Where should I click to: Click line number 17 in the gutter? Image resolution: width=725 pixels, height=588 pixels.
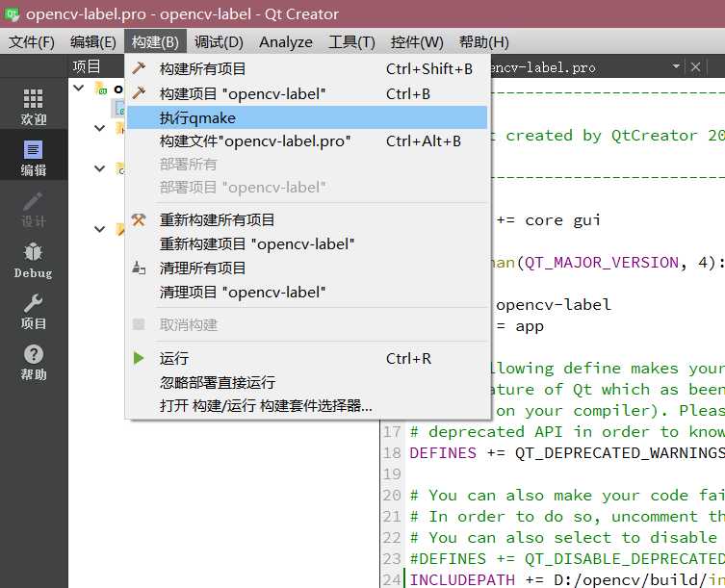click(392, 432)
